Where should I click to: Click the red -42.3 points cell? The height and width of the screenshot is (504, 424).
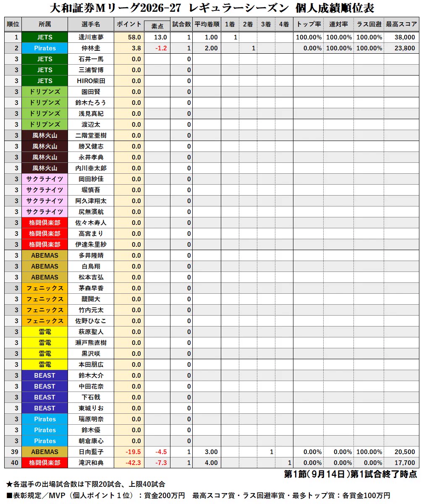tap(129, 463)
